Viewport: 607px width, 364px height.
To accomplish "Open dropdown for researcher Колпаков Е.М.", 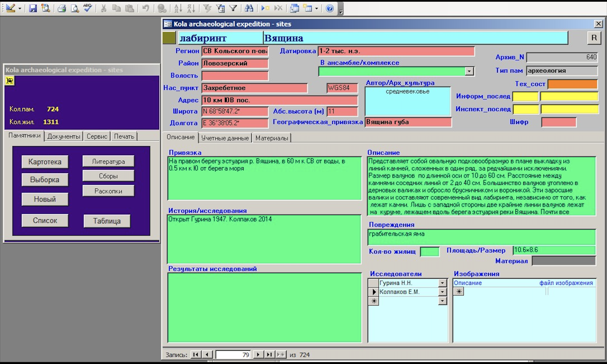I will (x=442, y=292).
